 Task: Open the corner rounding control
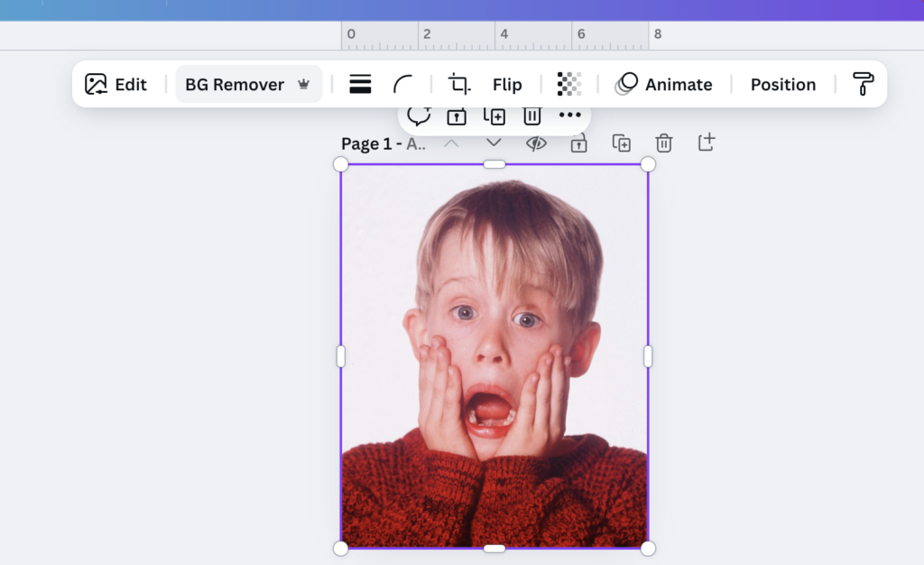tap(403, 84)
